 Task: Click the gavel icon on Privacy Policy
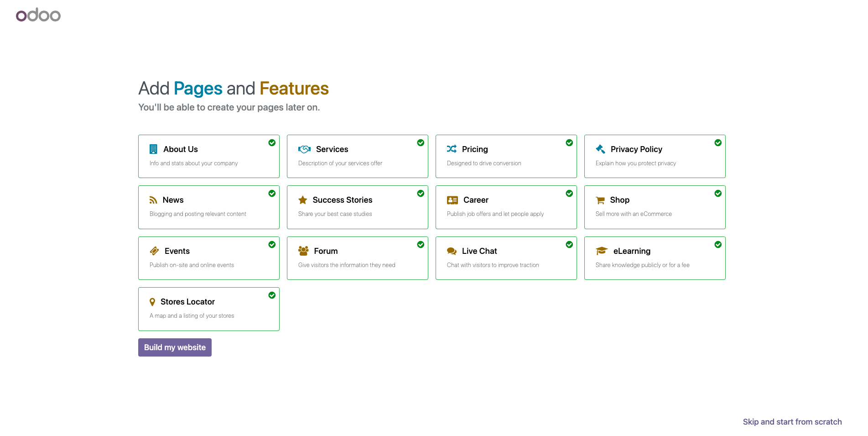click(x=600, y=149)
